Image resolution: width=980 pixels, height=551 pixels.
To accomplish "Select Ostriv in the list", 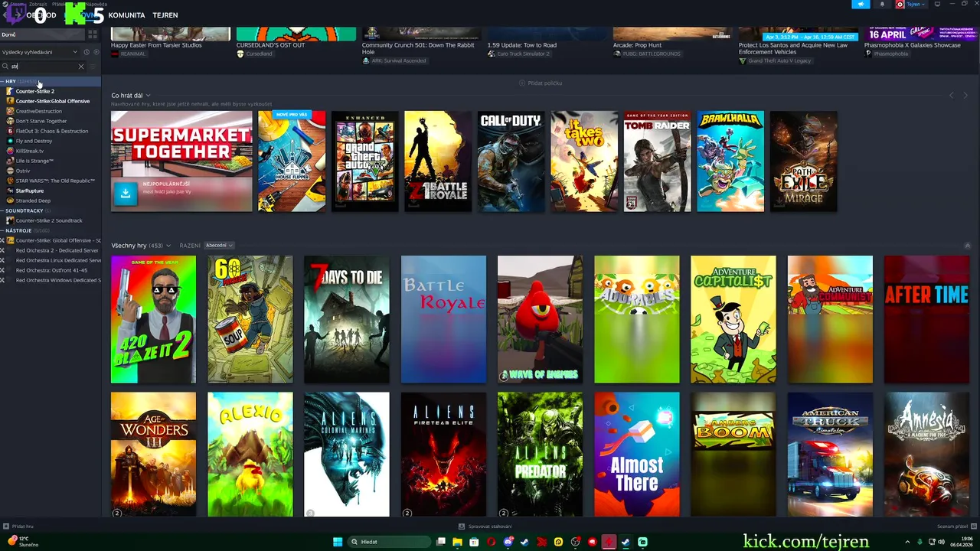I will coord(51,171).
